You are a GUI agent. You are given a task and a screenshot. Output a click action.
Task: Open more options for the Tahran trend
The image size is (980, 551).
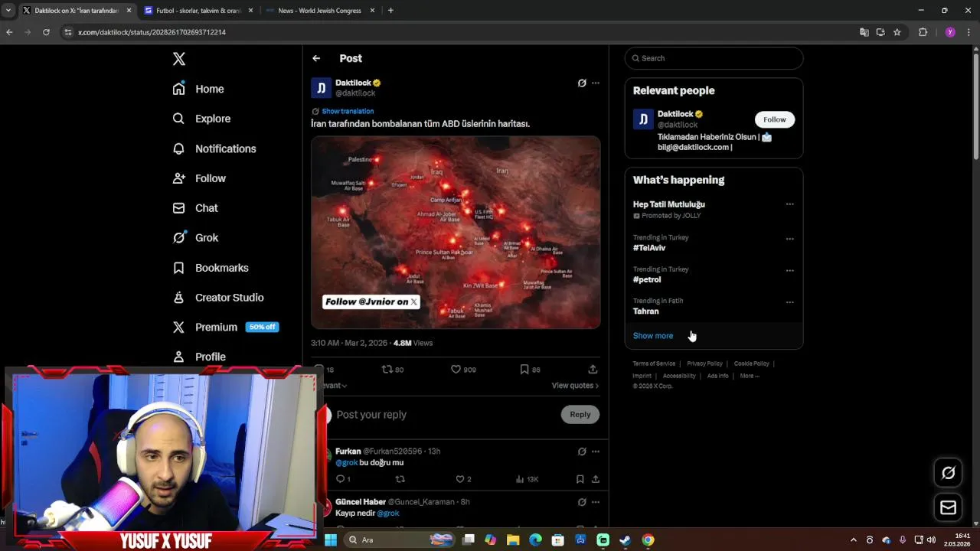[x=789, y=302]
